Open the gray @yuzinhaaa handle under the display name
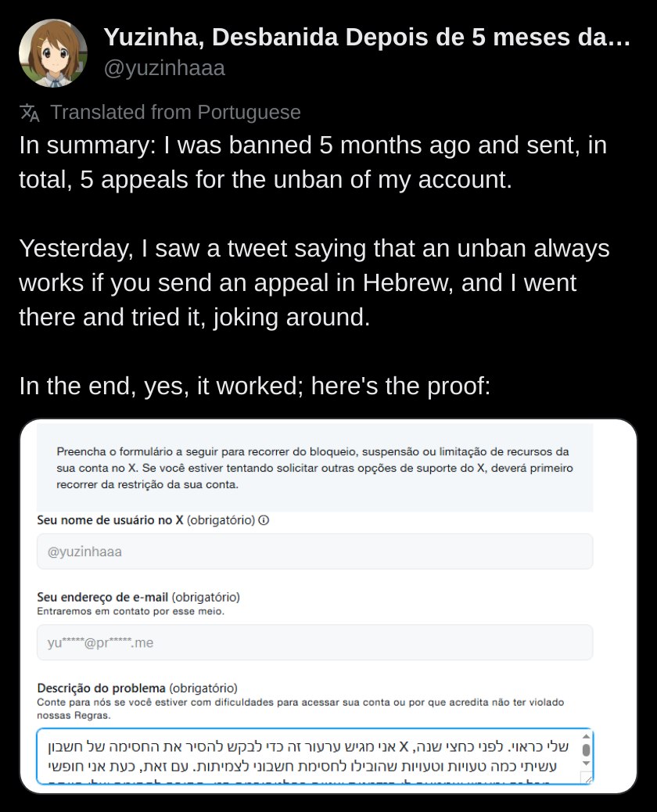Viewport: 657px width, 812px height. coord(164,68)
